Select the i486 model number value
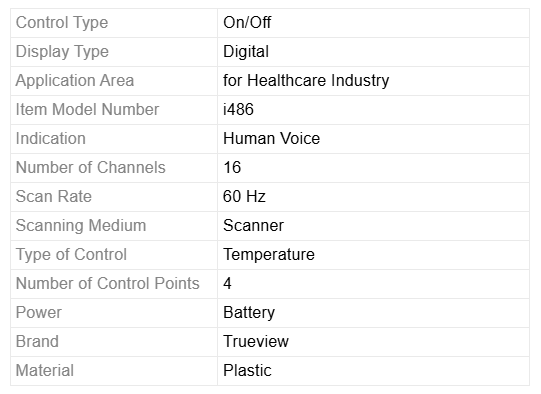 (238, 110)
